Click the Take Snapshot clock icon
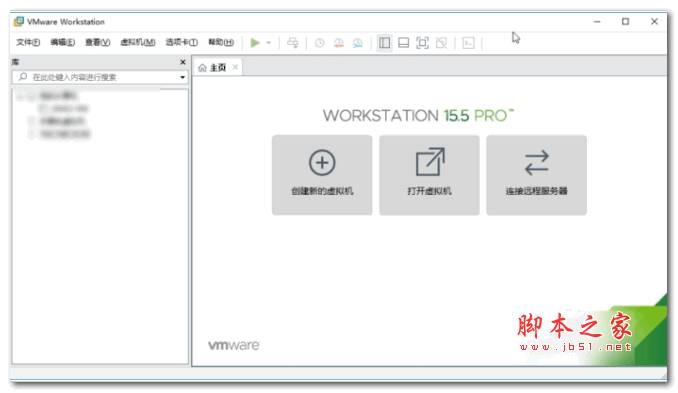This screenshot has height=393, width=678. [320, 43]
